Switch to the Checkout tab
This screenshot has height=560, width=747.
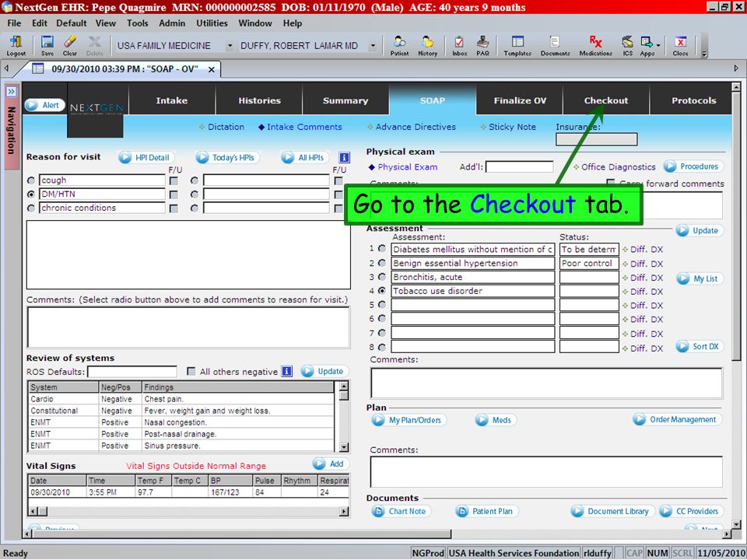606,100
